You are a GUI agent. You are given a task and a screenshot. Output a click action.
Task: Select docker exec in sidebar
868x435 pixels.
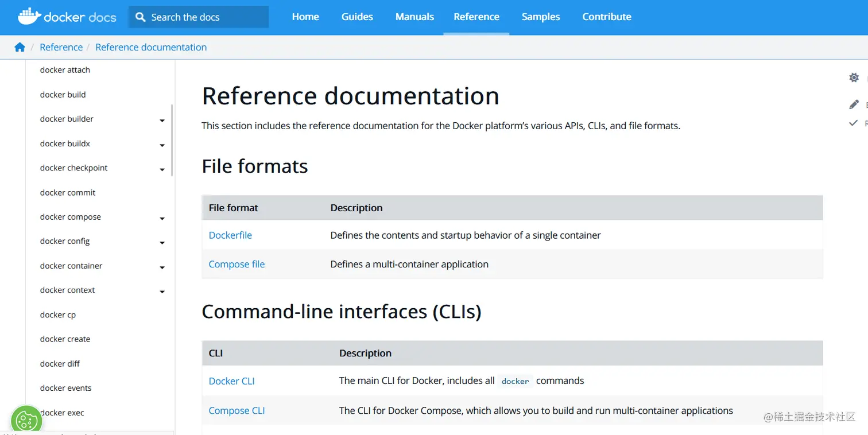[x=63, y=413]
